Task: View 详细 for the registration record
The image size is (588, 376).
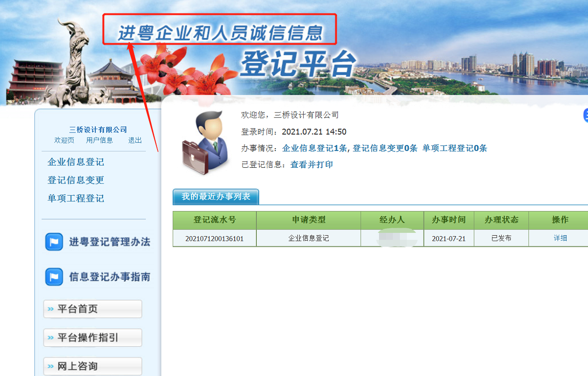Action: pyautogui.click(x=560, y=238)
